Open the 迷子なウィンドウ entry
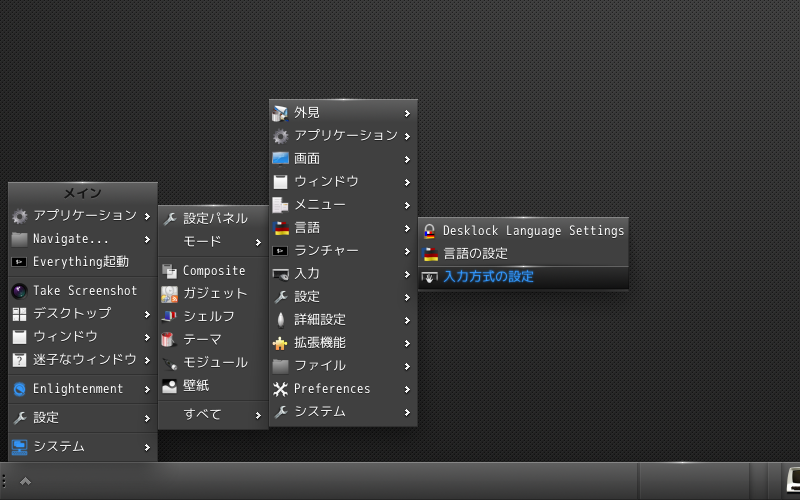Image resolution: width=800 pixels, height=500 pixels. [x=83, y=360]
